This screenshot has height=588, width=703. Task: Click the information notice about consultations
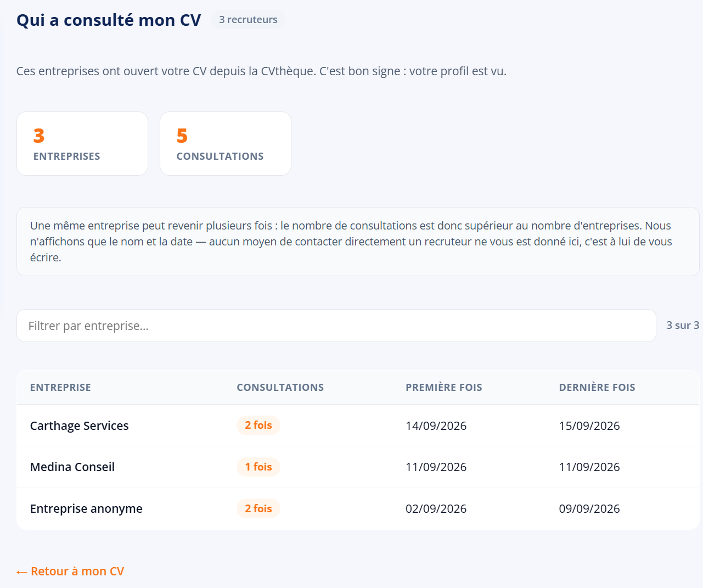[x=358, y=242]
